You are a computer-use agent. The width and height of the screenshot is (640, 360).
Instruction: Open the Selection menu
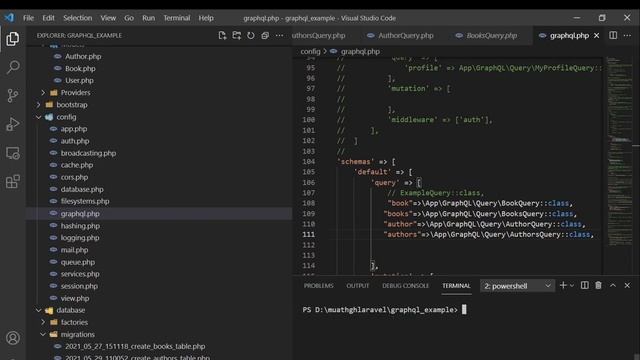78,18
